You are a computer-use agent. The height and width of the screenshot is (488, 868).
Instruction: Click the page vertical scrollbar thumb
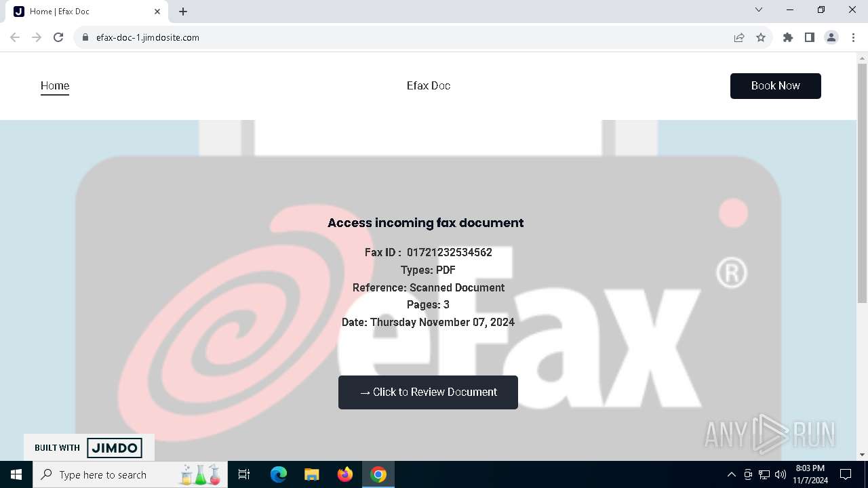[x=863, y=183]
